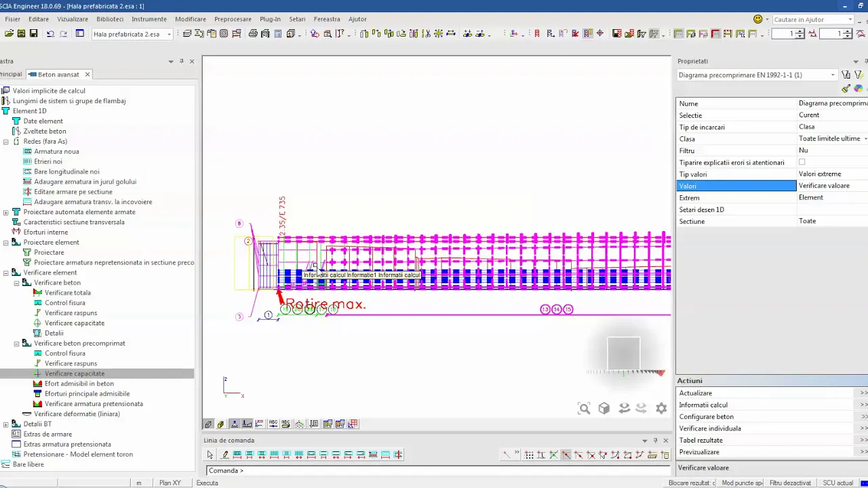Click the Comanda input field
This screenshot has width=868, height=488.
pos(439,470)
